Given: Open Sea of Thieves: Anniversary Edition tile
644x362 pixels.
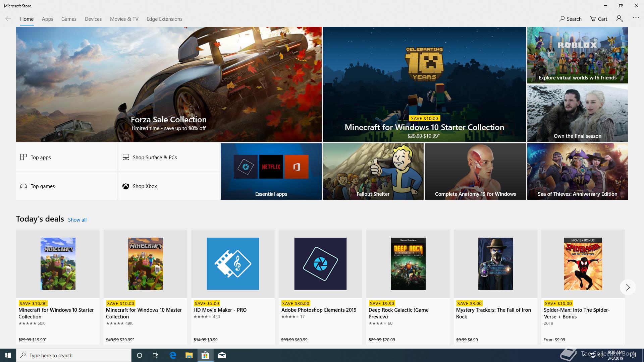Looking at the screenshot, I should point(577,172).
